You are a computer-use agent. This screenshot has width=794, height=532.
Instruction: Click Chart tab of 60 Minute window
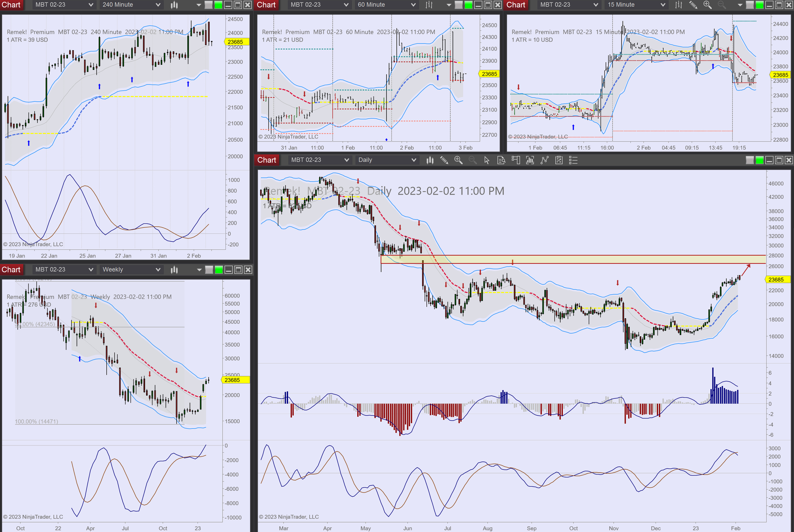tap(266, 5)
